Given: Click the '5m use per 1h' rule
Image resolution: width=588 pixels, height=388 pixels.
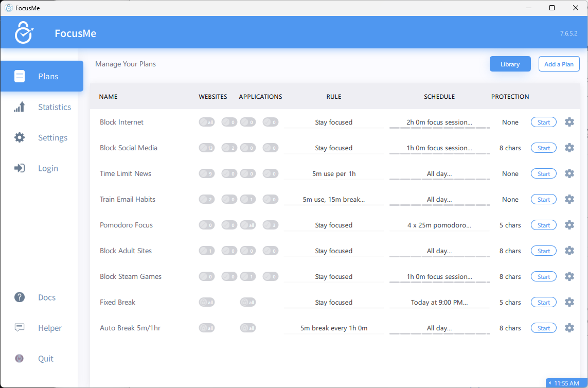Looking at the screenshot, I should coord(334,173).
